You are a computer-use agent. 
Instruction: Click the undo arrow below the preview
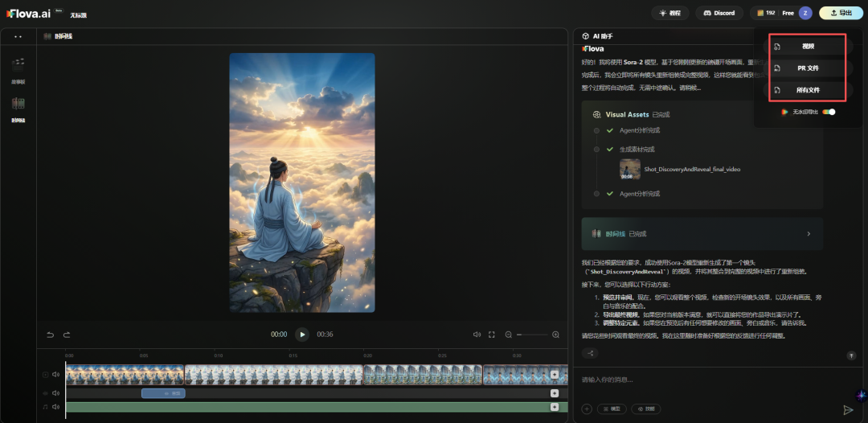pyautogui.click(x=50, y=335)
